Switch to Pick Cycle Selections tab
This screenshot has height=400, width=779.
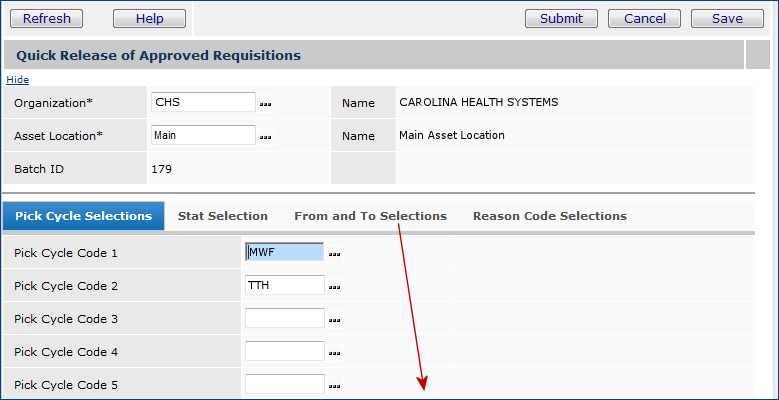point(83,216)
